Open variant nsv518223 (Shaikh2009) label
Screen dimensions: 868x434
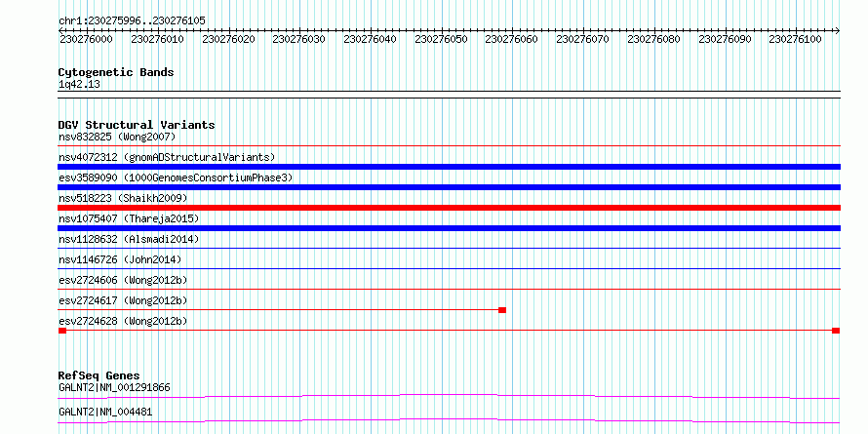(x=123, y=198)
